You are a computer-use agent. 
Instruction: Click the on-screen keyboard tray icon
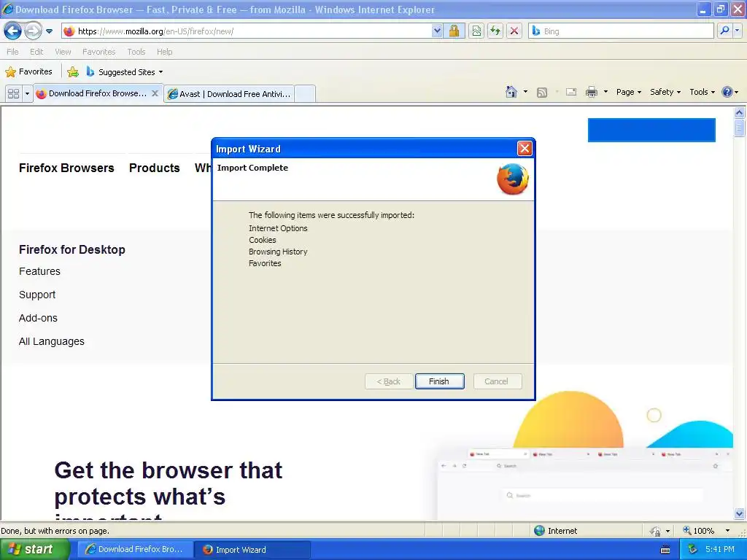click(x=665, y=550)
